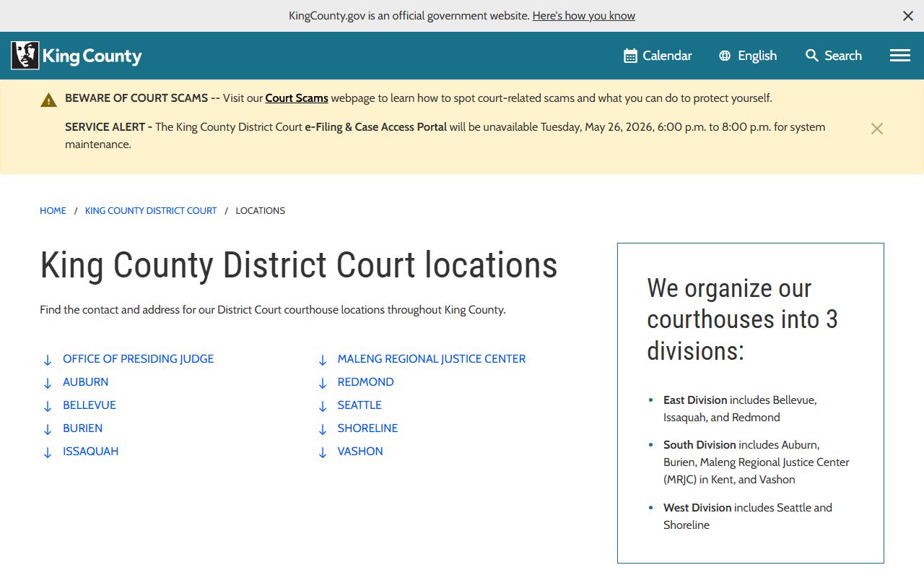Open the hamburger navigation menu
Viewport: 924px width, 578px height.
tap(900, 56)
